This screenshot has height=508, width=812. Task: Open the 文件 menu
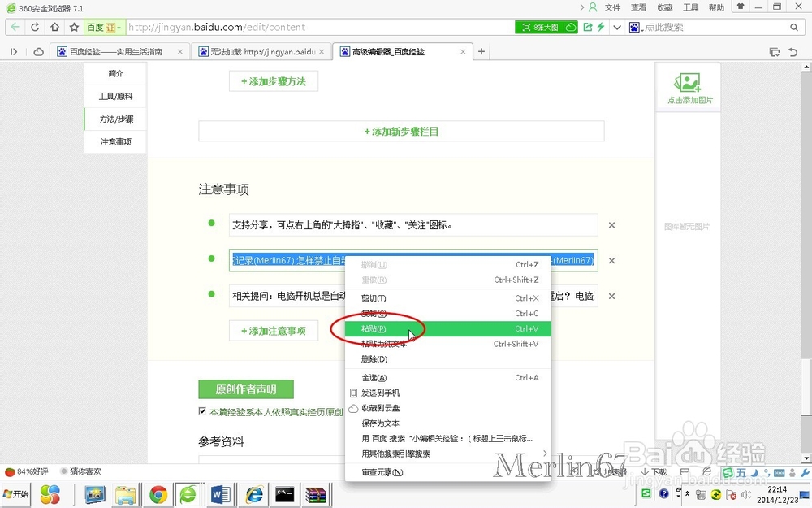[612, 7]
